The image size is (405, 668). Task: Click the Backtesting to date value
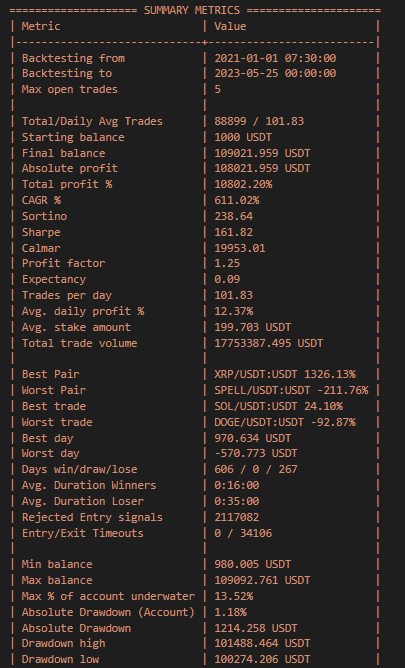(275, 73)
